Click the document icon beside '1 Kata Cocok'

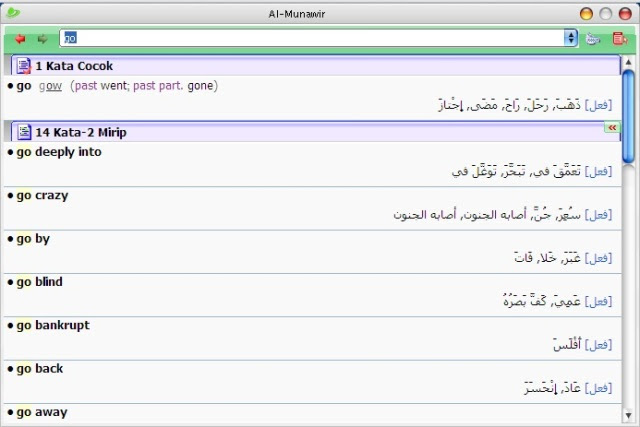click(x=24, y=66)
